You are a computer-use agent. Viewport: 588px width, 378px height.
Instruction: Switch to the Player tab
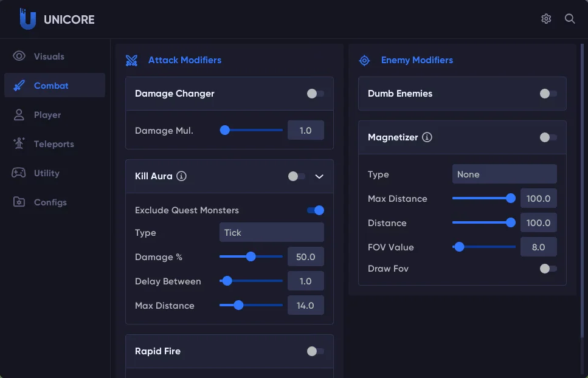(47, 115)
